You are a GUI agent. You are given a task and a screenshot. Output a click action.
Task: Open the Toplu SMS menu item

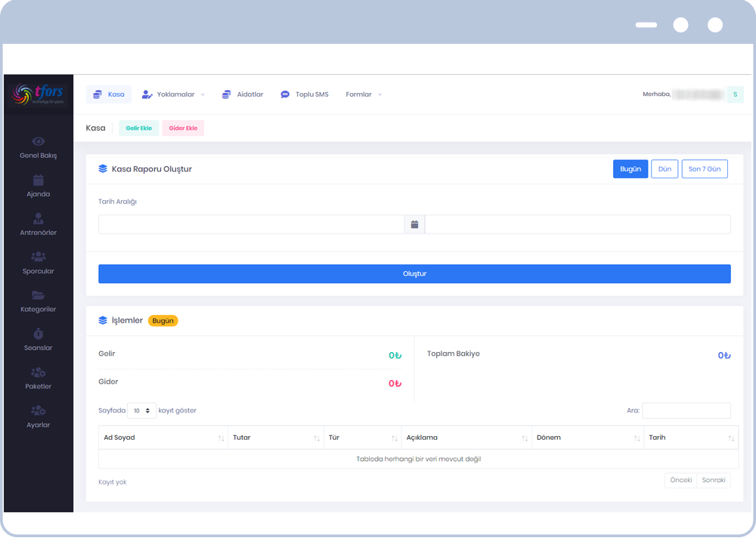click(305, 94)
